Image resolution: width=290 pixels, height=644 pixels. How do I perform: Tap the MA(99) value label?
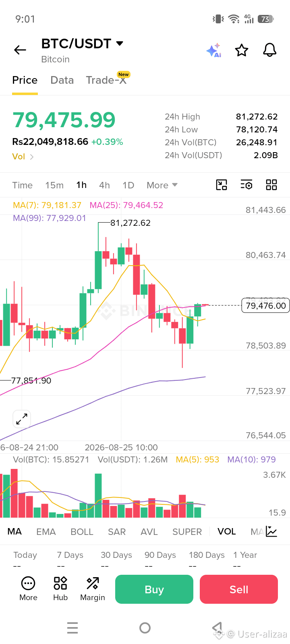point(50,218)
